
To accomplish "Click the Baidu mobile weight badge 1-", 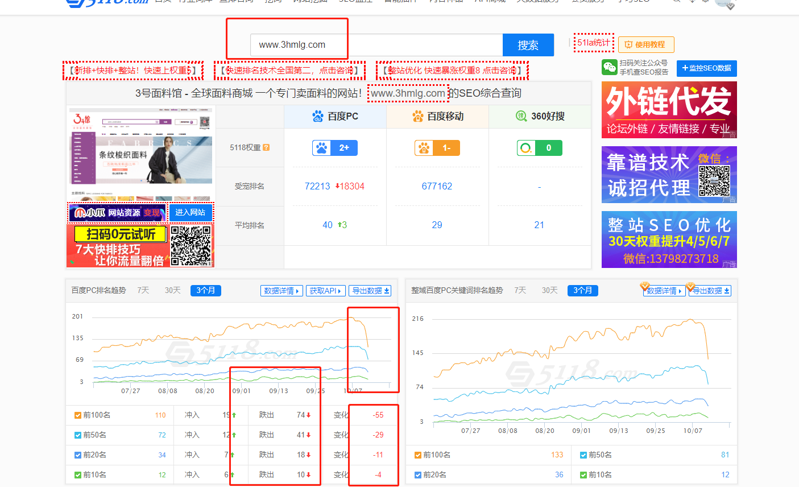I will pyautogui.click(x=437, y=148).
